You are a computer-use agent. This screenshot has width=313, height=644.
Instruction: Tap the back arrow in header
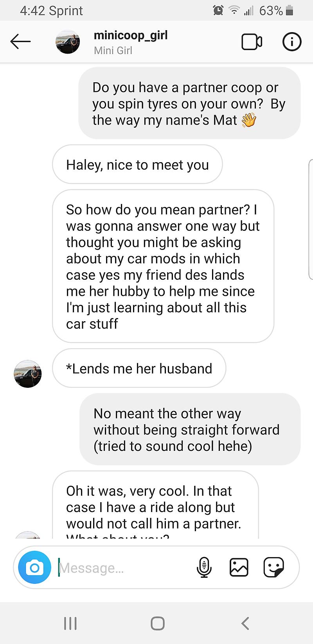click(x=20, y=41)
